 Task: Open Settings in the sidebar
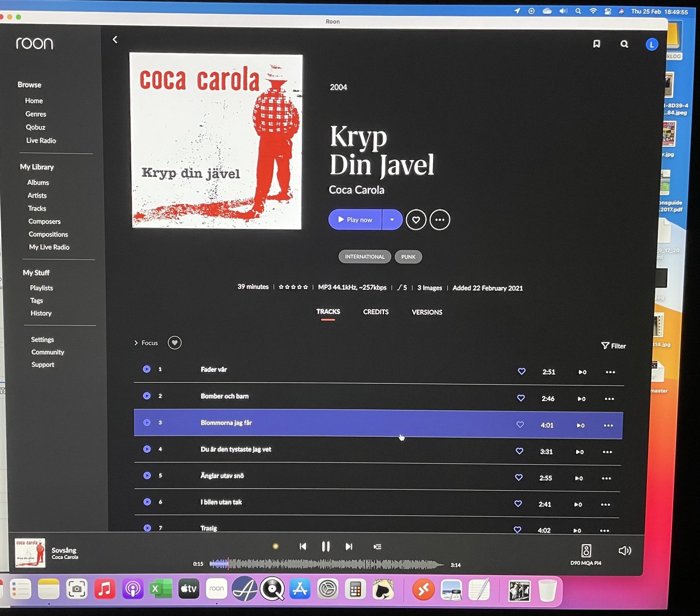pos(42,339)
